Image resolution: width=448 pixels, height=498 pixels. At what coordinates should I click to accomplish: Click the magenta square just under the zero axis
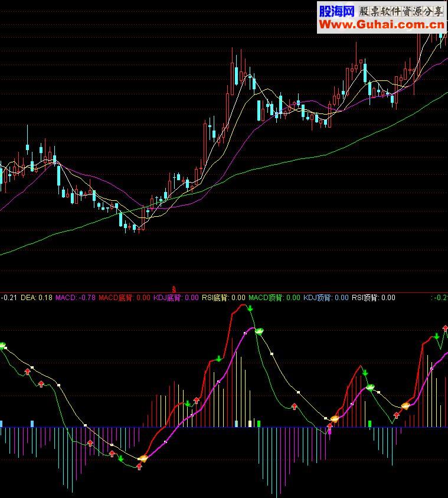329,432
